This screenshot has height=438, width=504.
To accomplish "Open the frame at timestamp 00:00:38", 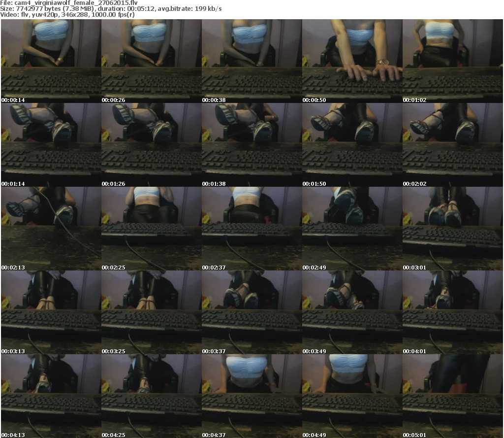I will [252, 61].
